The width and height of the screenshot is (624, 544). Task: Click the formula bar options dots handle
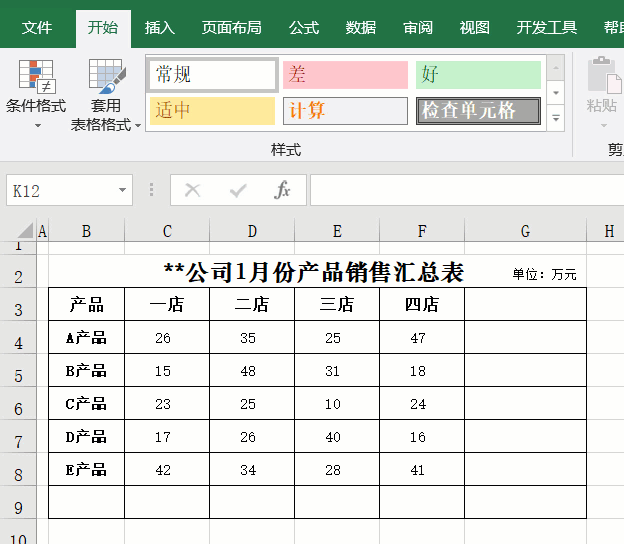pyautogui.click(x=151, y=190)
